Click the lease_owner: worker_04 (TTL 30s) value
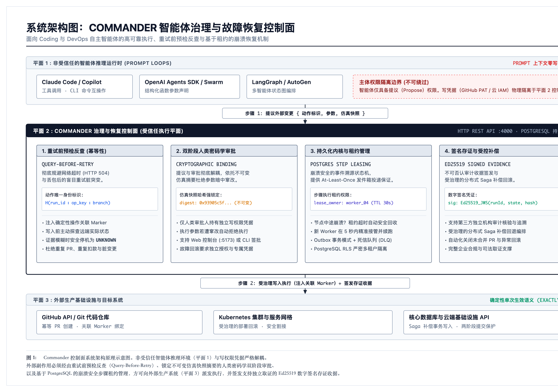 353,203
